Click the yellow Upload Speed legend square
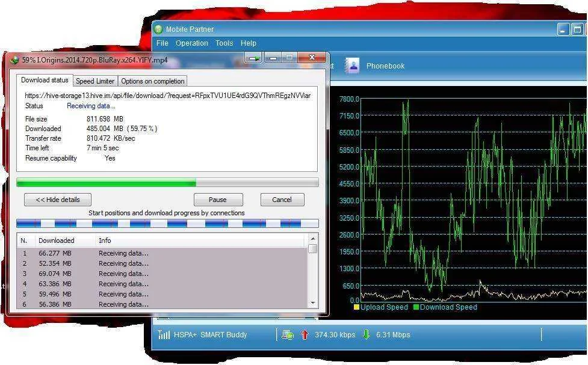This screenshot has width=588, height=365. click(356, 307)
